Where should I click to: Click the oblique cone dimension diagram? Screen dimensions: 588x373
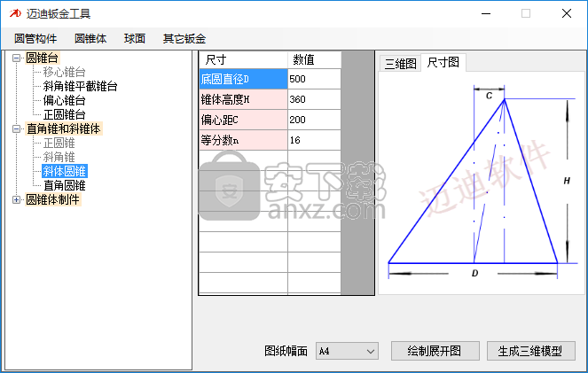tap(482, 183)
